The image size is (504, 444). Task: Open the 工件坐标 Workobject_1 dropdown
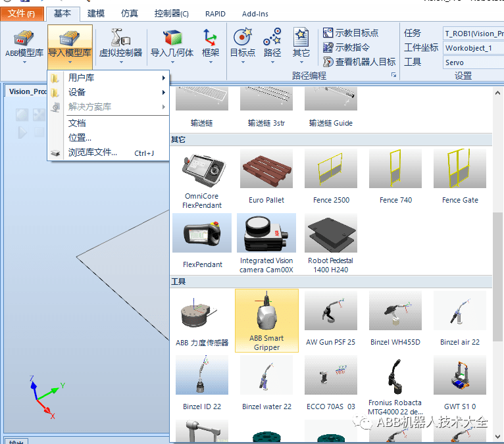coord(473,48)
